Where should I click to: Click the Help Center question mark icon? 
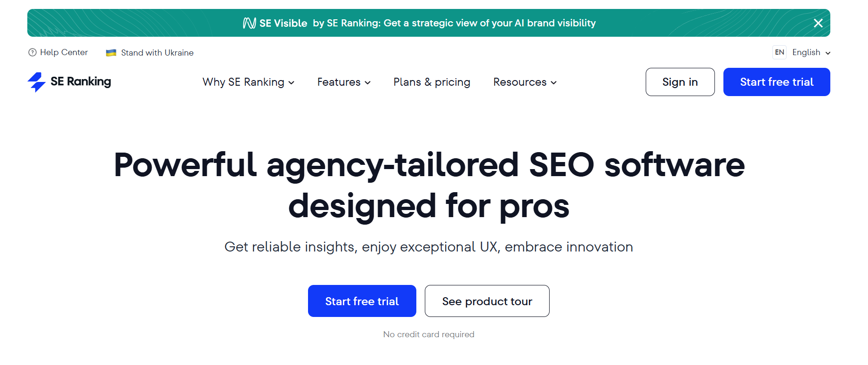point(32,52)
